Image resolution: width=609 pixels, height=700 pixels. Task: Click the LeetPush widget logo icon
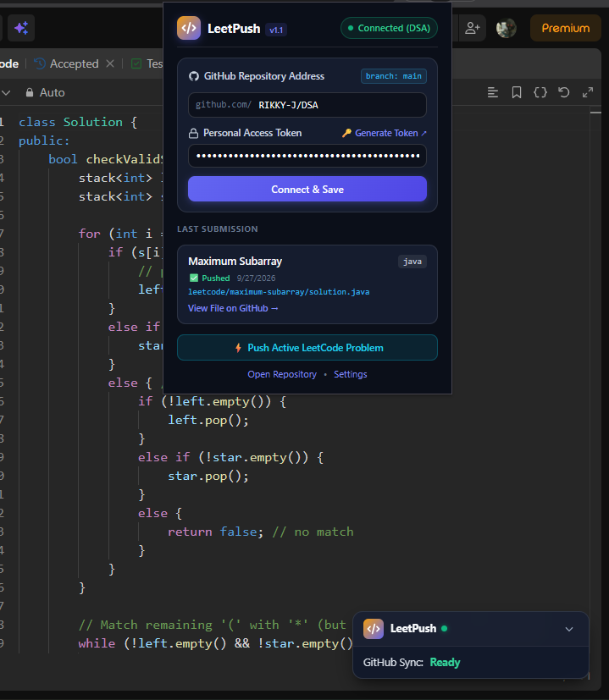tap(373, 629)
